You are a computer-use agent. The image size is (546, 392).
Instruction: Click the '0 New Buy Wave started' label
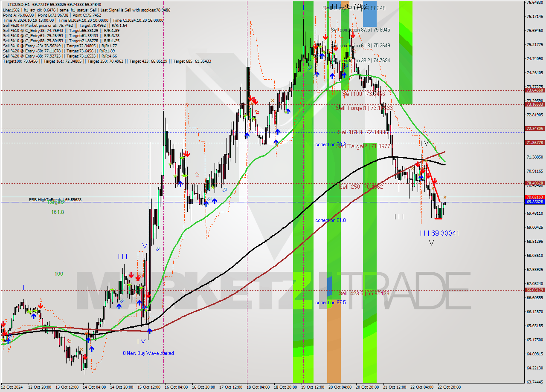point(148,353)
